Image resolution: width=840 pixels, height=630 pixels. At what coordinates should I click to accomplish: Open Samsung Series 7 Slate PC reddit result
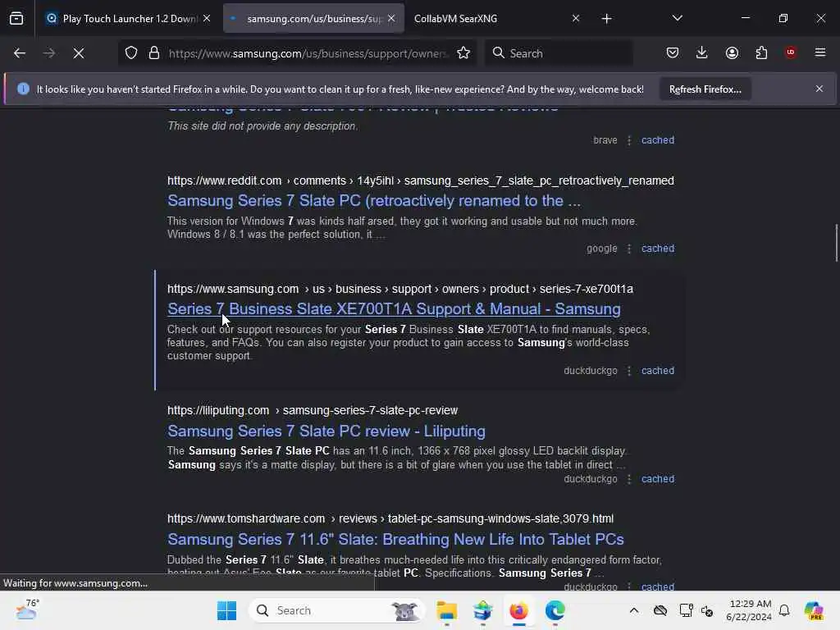click(x=373, y=200)
